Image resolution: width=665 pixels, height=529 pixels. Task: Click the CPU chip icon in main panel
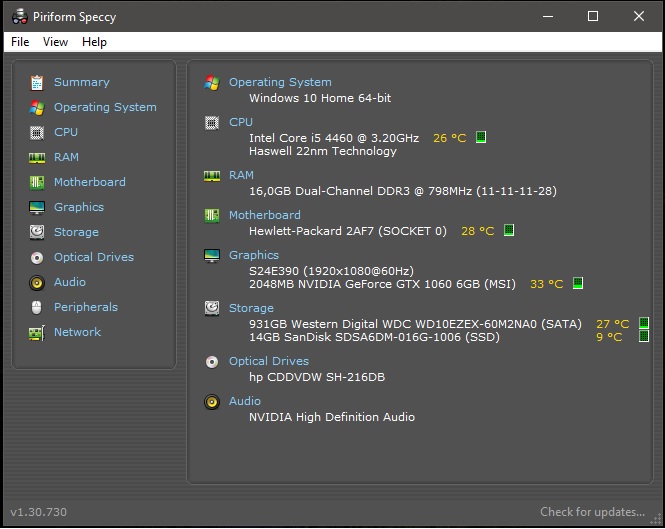(212, 123)
